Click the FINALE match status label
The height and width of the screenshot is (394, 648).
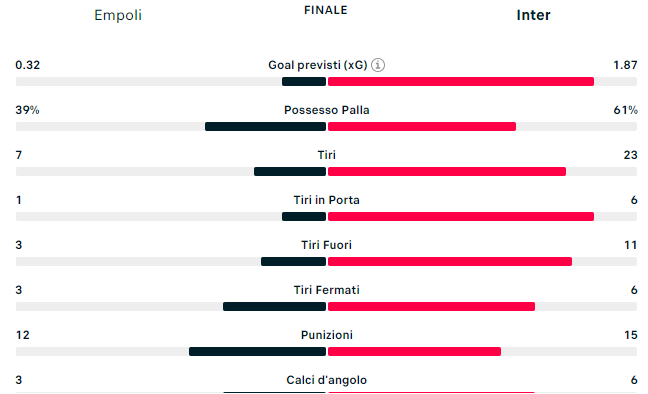[x=326, y=10]
